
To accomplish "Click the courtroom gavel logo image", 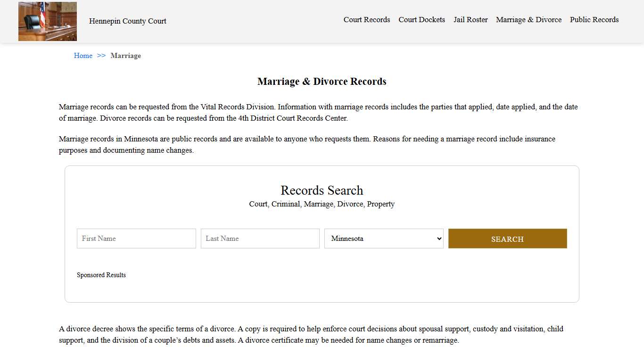I will (47, 21).
